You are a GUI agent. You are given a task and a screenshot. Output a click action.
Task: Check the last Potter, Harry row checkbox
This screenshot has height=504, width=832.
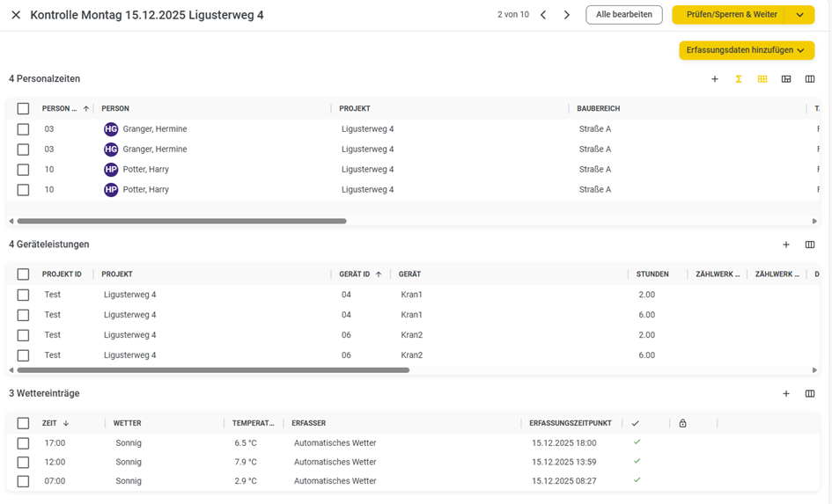point(23,190)
